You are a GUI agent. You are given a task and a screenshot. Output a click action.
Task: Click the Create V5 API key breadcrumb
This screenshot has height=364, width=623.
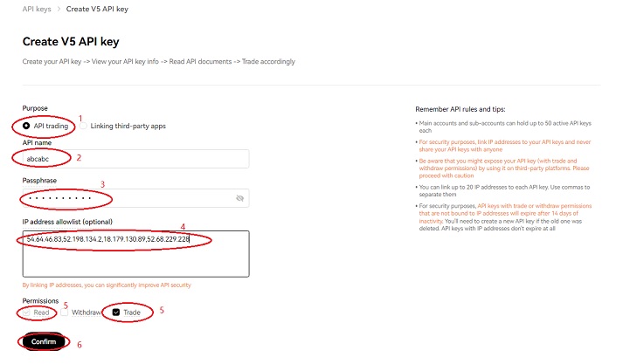(104, 8)
